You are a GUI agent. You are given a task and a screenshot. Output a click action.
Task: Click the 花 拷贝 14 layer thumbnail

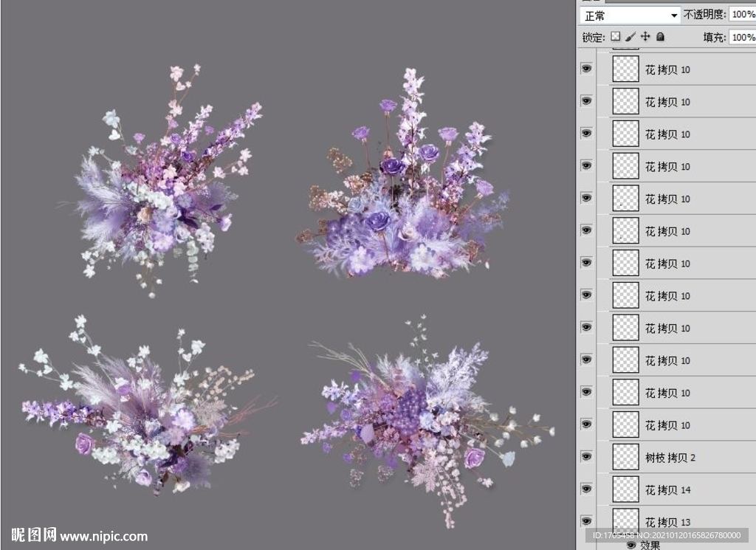[x=626, y=489]
